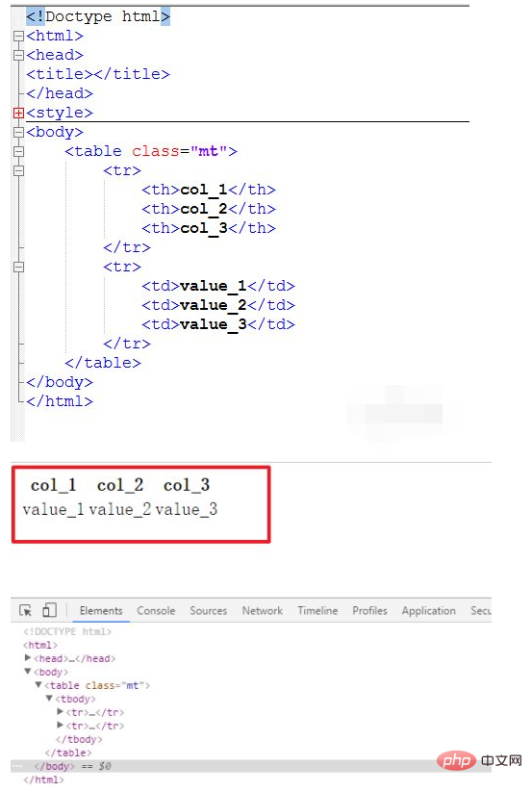Collapse the head tag fold in editor
The height and width of the screenshot is (792, 532).
(x=18, y=55)
